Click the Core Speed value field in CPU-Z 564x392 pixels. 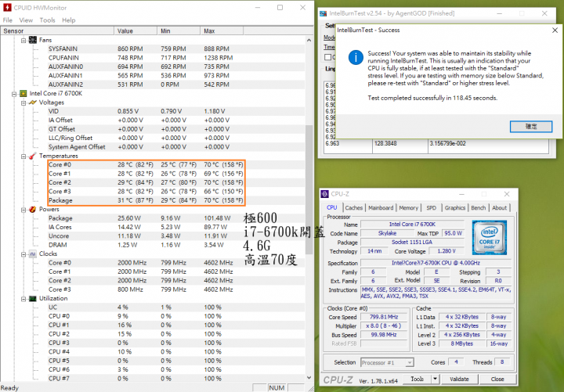click(x=384, y=317)
